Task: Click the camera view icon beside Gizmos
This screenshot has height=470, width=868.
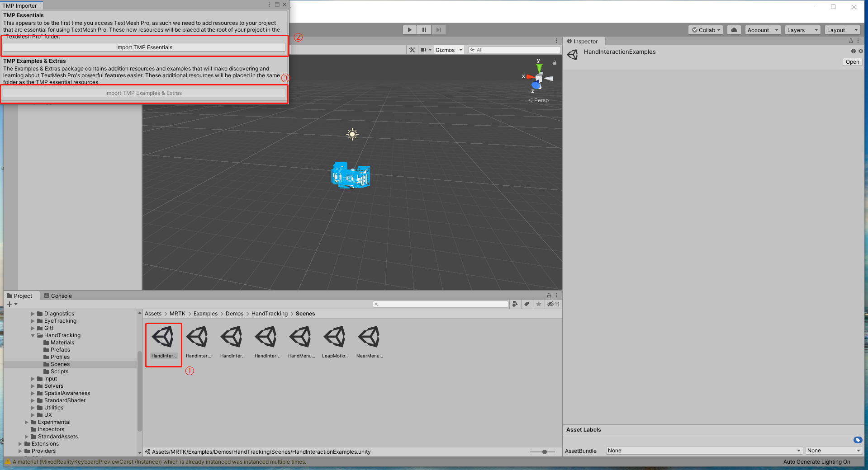Action: click(423, 50)
